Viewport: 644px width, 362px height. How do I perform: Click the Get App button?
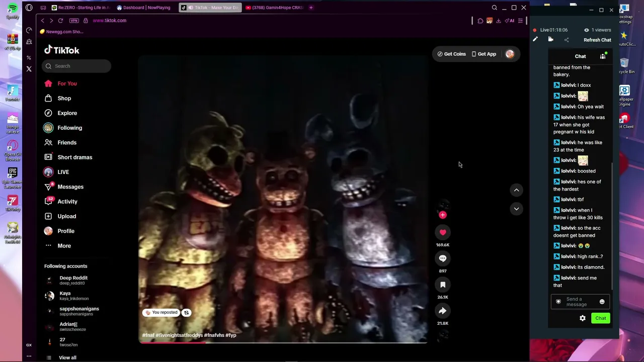(484, 54)
